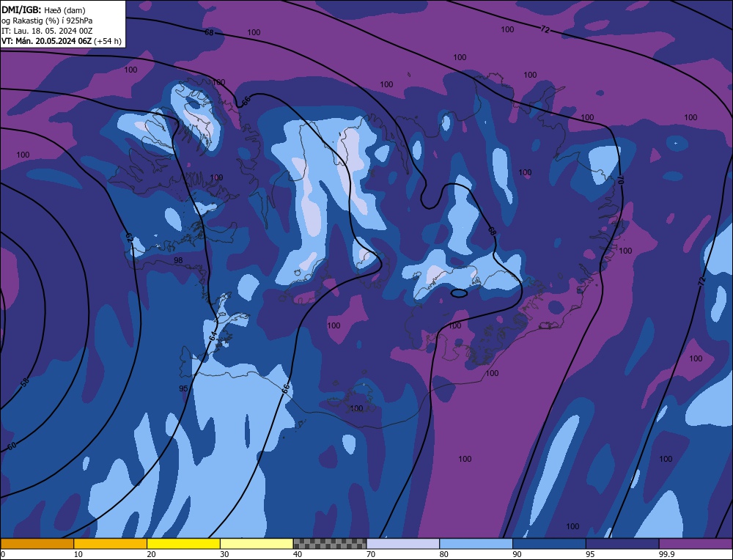733x560 pixels.
Task: Choose the medium blue 90–95 legend swatch
Action: tap(549, 544)
